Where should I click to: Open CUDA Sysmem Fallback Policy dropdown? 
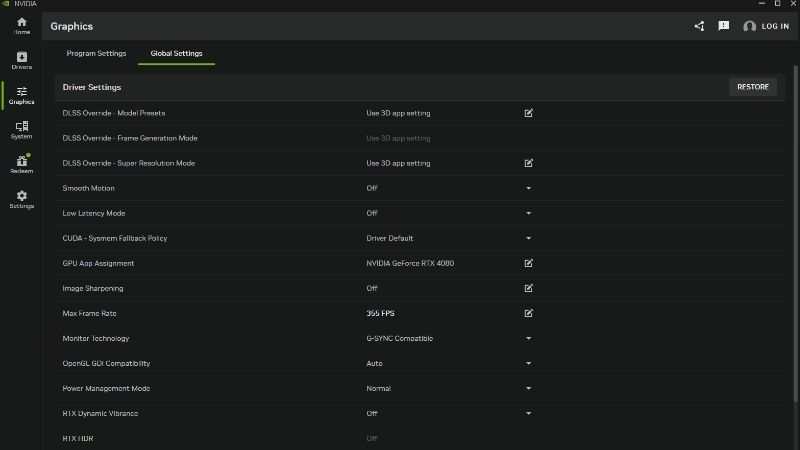[x=529, y=238]
